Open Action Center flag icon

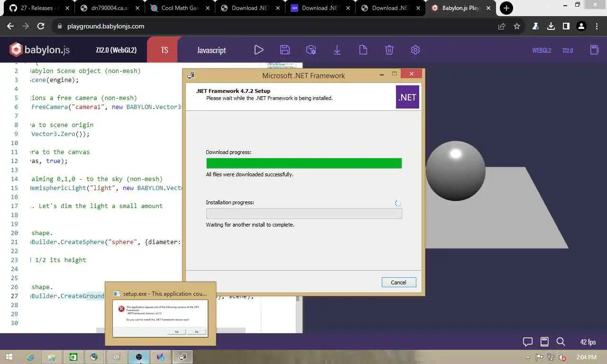pos(540,357)
